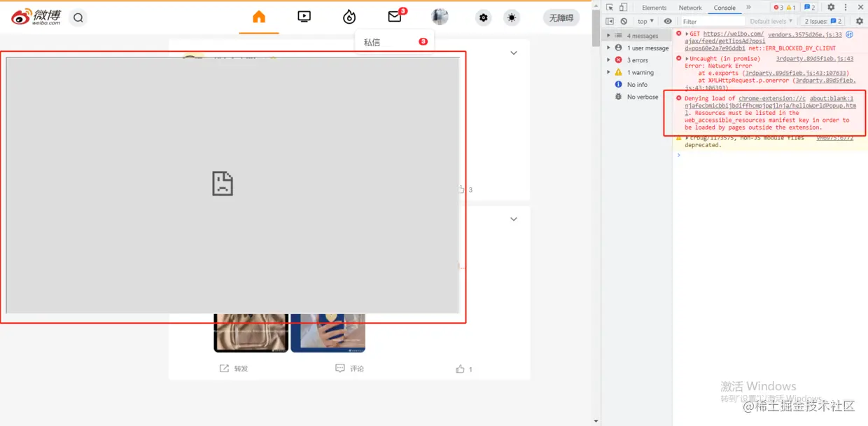Open Weibo messages via the envelope icon

coord(395,15)
